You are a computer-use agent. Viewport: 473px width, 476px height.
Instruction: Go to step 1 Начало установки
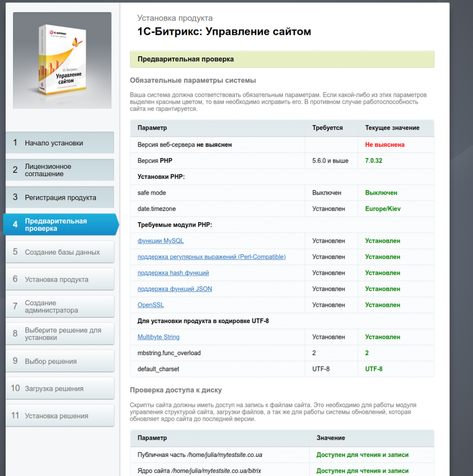coord(60,143)
